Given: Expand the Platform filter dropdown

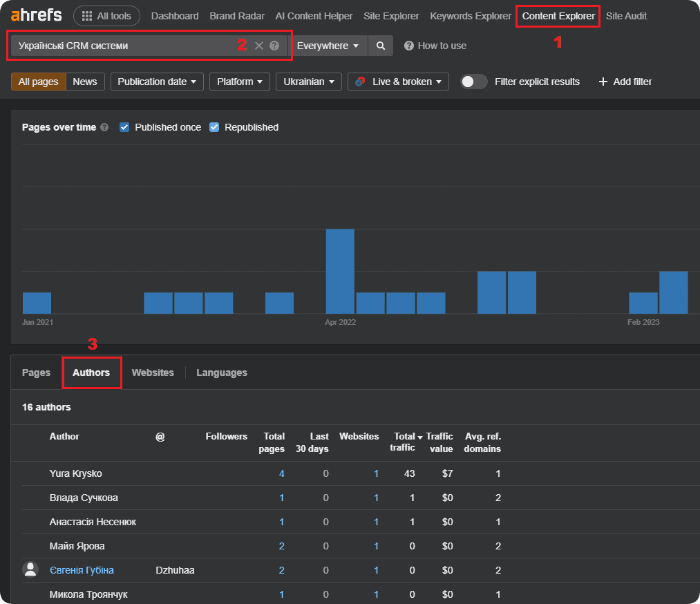Looking at the screenshot, I should (x=240, y=82).
